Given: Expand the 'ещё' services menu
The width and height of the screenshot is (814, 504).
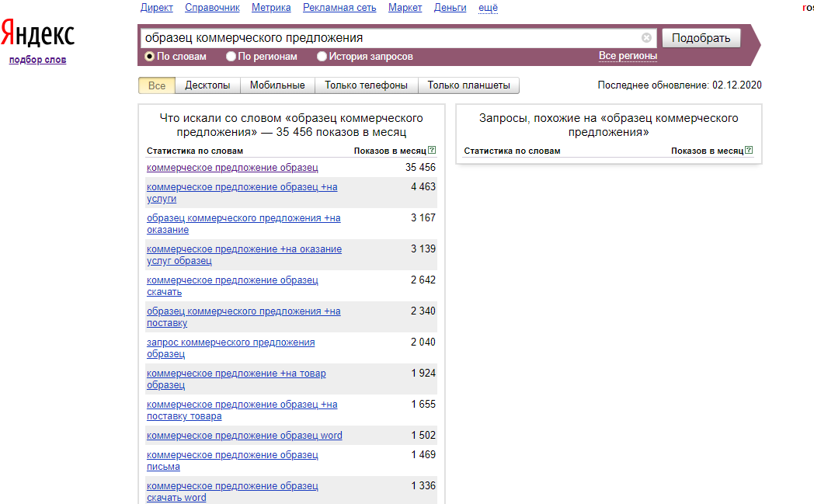Looking at the screenshot, I should tap(488, 8).
